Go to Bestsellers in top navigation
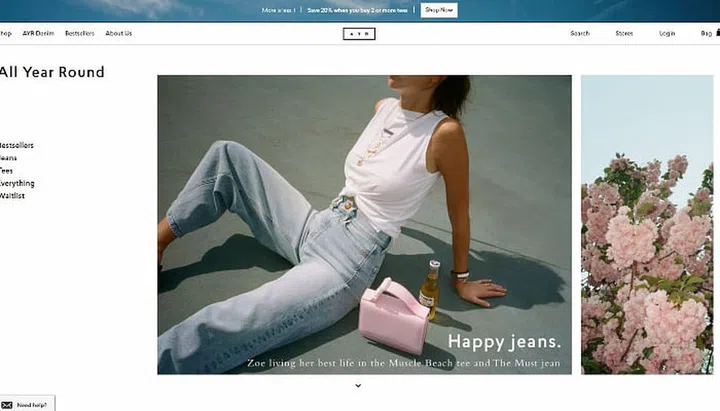The width and height of the screenshot is (720, 411). pos(79,33)
